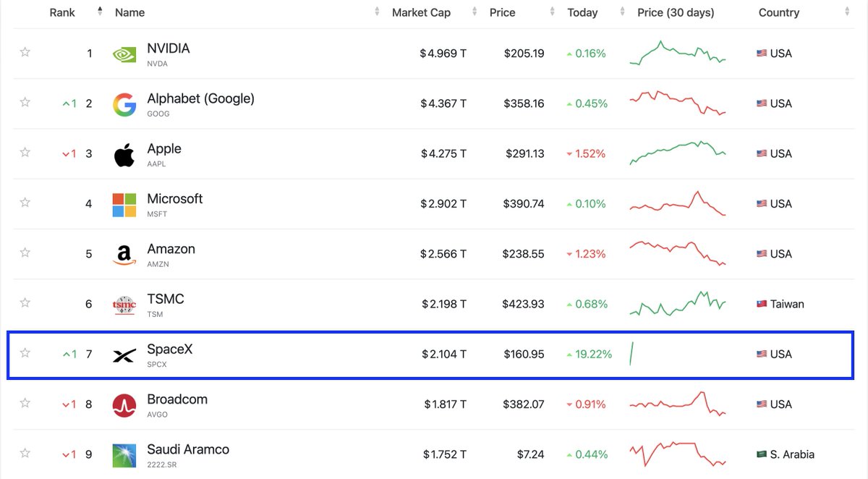Click the SpaceX X logo

[x=124, y=355]
